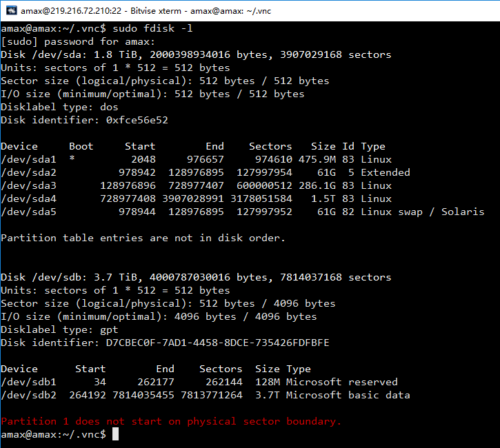This screenshot has width=500, height=448.
Task: Click the byte count 4000787030016
Action: tap(190, 277)
